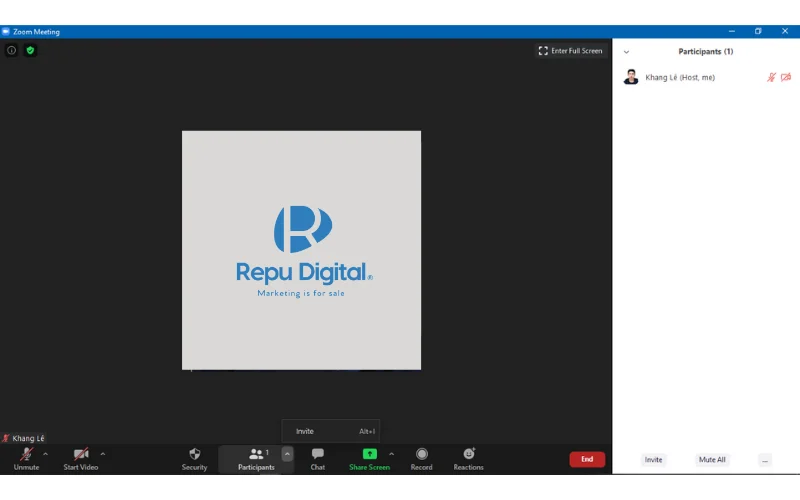Minimize the Zoom Meeting window
The image size is (800, 500).
click(732, 31)
